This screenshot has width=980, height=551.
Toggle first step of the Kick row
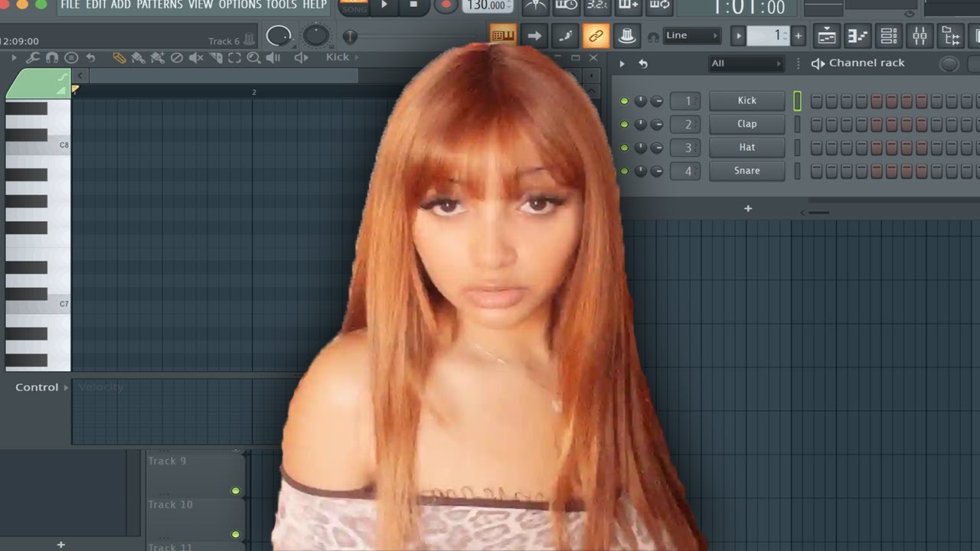coord(816,101)
